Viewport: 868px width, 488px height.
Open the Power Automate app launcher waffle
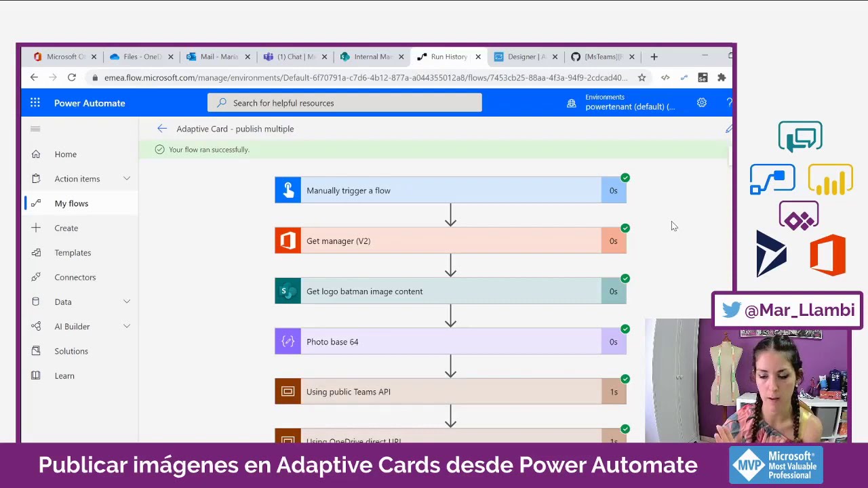35,103
